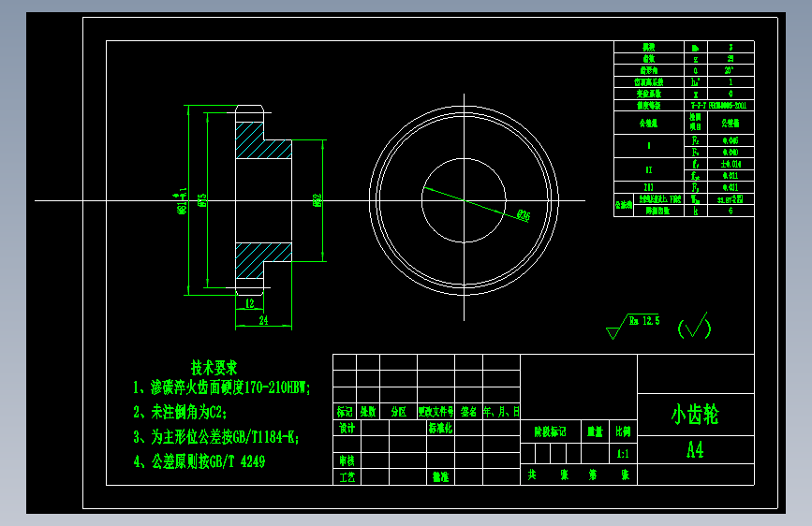Click the 1:1 scale value

pyautogui.click(x=623, y=454)
